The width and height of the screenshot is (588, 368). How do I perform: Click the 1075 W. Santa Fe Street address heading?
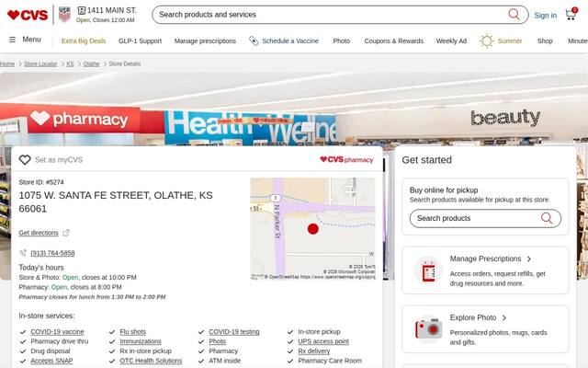116,202
